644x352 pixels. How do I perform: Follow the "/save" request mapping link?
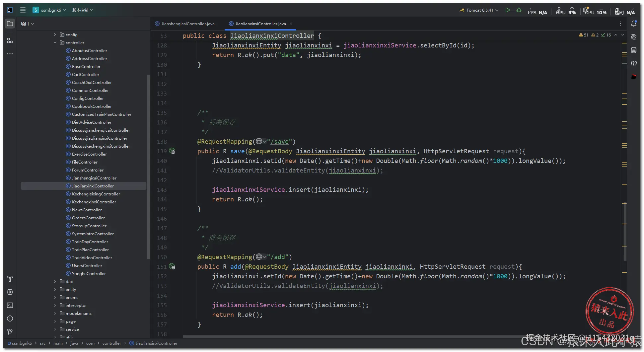coord(279,142)
